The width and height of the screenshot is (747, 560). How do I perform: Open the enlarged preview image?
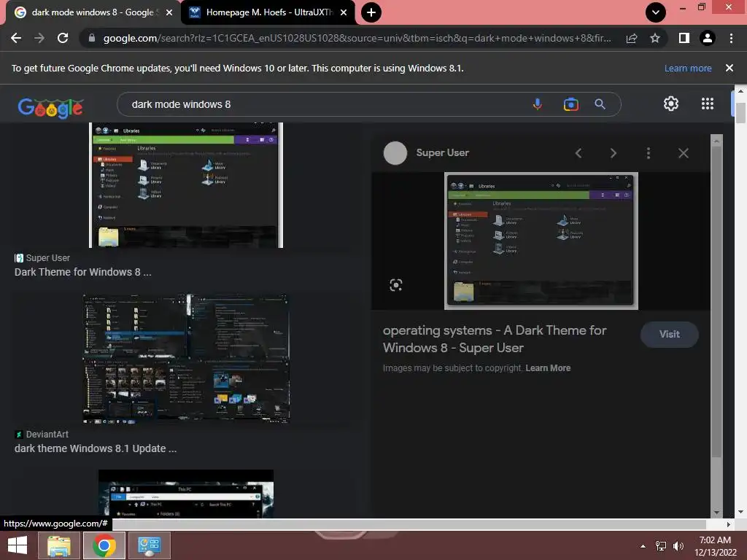pyautogui.click(x=541, y=241)
